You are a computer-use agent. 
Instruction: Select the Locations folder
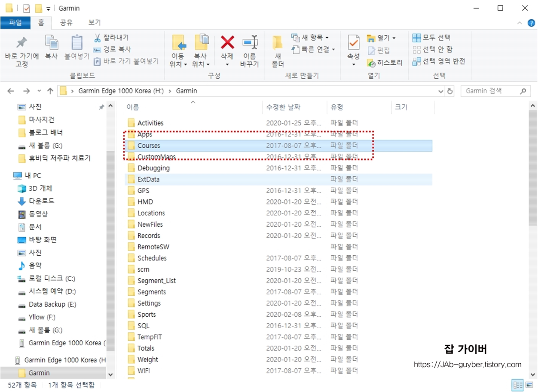278,213
